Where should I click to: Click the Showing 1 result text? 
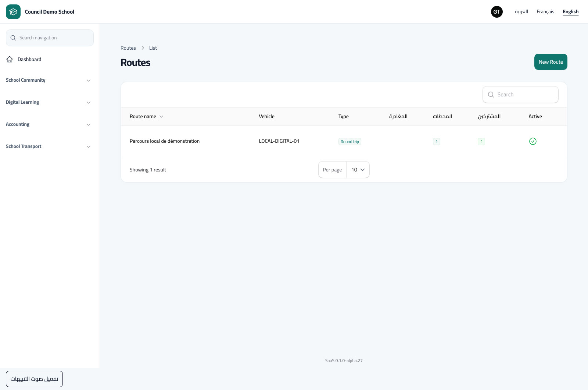click(148, 170)
